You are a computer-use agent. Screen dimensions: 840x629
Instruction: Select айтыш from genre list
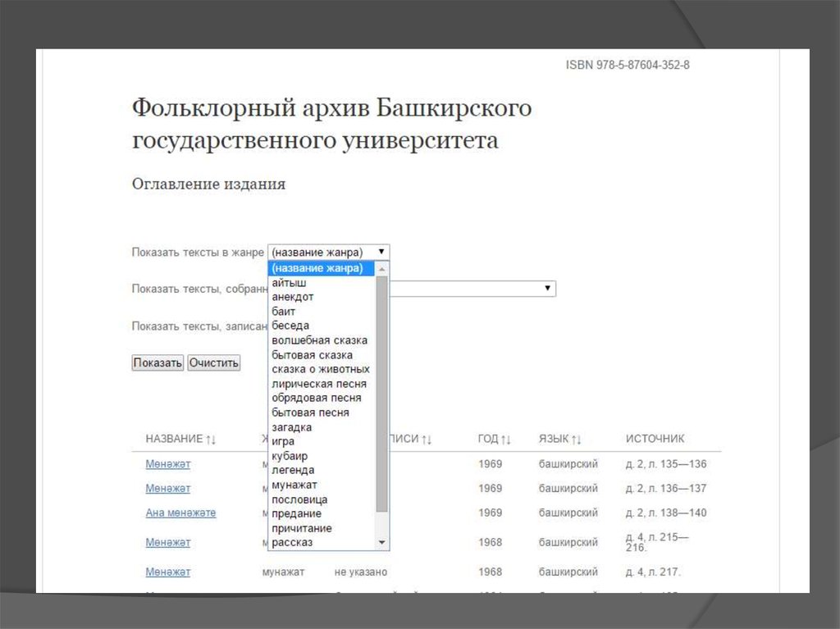(x=288, y=283)
